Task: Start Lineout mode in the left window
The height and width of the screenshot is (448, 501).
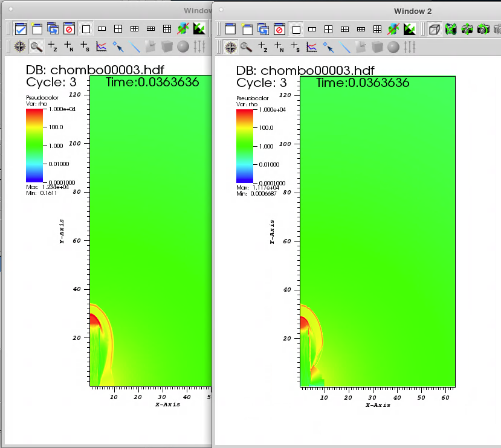Action: pyautogui.click(x=102, y=46)
